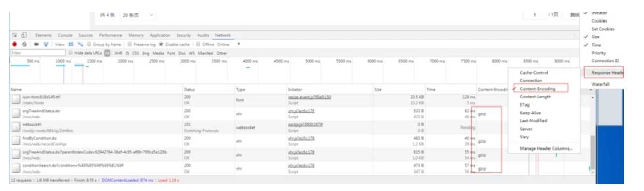Open the Sources tab
The image size is (644, 191).
click(86, 35)
